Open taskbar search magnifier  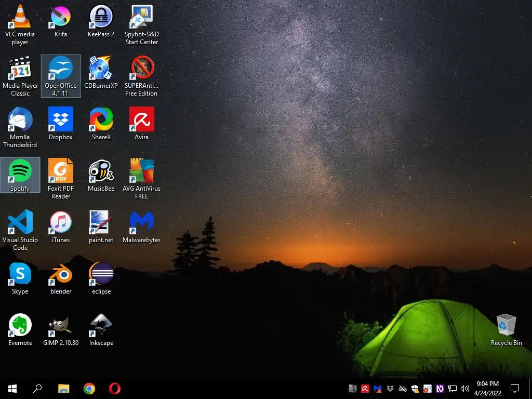point(37,389)
